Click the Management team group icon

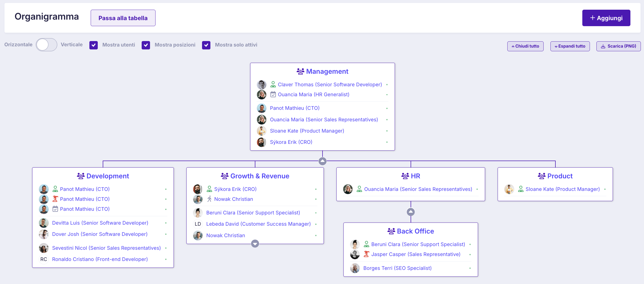pyautogui.click(x=300, y=71)
